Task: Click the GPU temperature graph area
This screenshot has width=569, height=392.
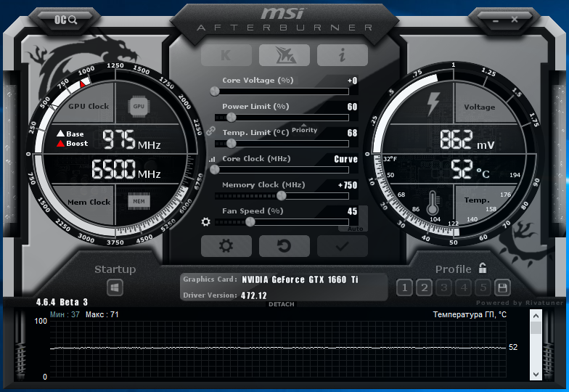Action: point(277,349)
